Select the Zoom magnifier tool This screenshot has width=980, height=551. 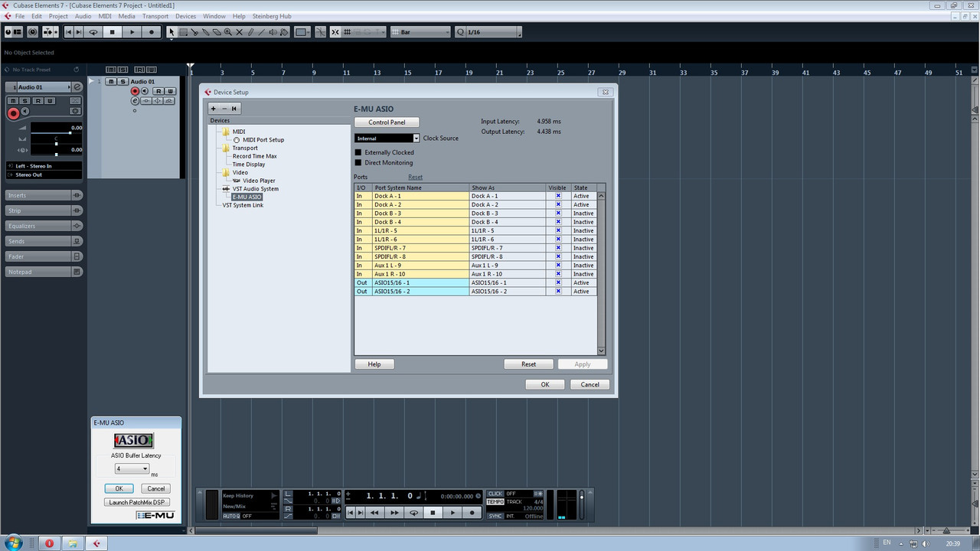227,32
